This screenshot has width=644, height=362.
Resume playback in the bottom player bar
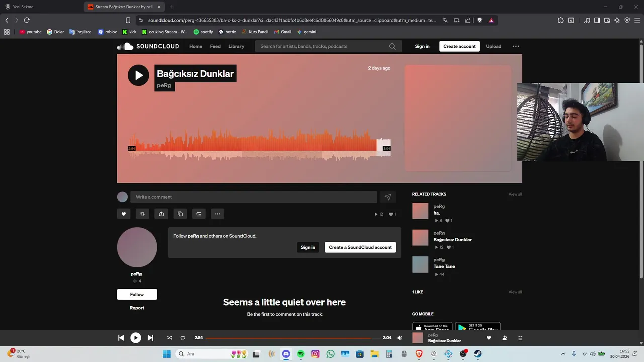click(136, 338)
